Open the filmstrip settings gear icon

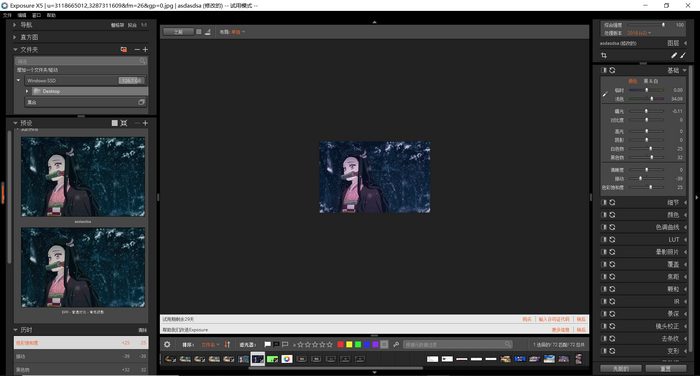coord(167,344)
